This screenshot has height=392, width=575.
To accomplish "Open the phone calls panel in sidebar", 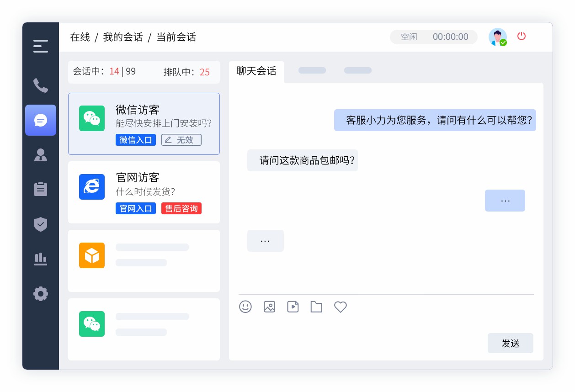I will click(40, 85).
